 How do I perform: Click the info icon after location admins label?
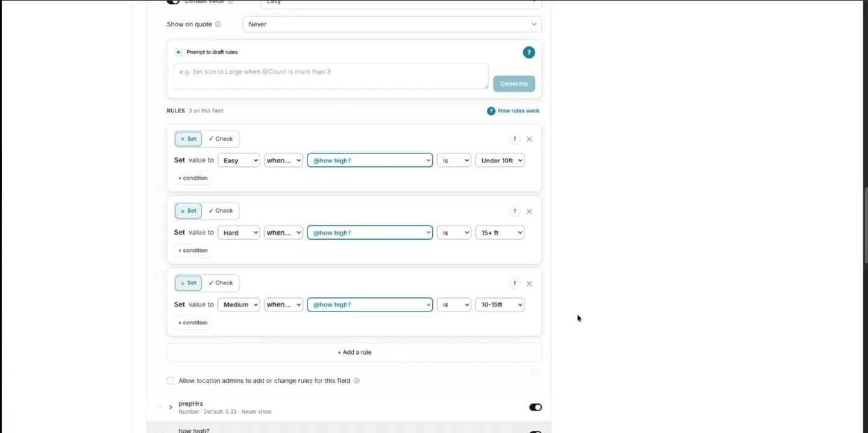(x=356, y=381)
